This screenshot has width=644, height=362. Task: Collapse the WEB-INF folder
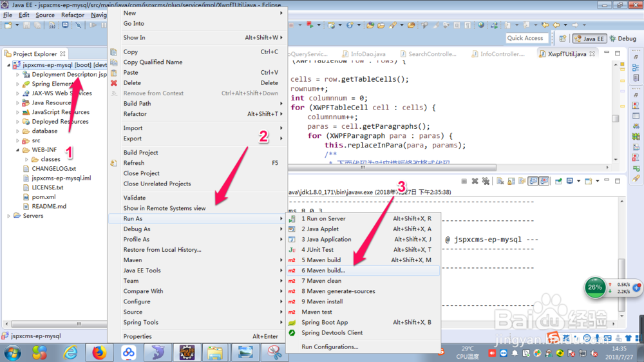point(17,150)
